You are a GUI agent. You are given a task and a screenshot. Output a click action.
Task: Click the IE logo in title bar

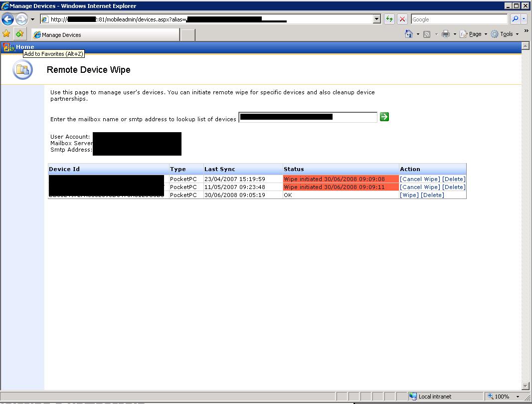tap(5, 6)
